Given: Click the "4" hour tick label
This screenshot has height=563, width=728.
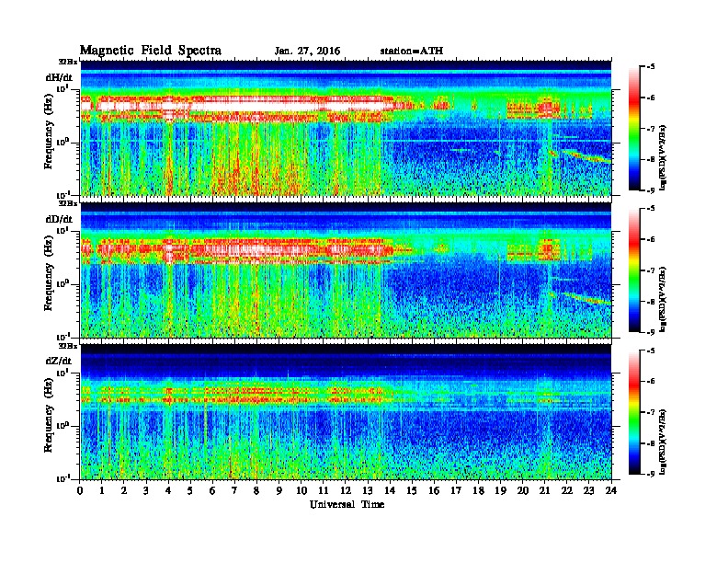Looking at the screenshot, I should pyautogui.click(x=168, y=490).
